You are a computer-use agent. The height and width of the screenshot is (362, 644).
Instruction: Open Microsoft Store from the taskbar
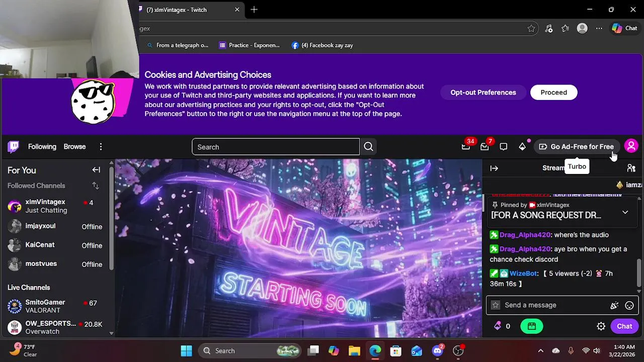[396, 351]
